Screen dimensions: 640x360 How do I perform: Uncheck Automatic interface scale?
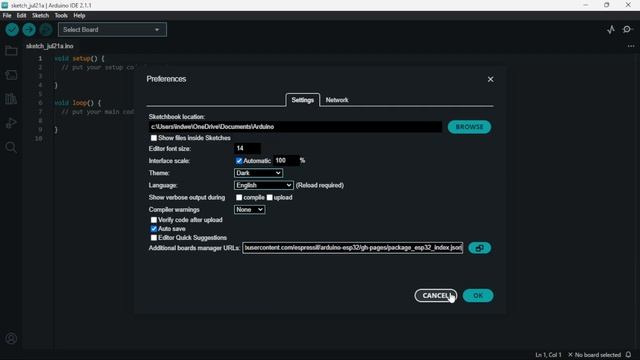[239, 161]
